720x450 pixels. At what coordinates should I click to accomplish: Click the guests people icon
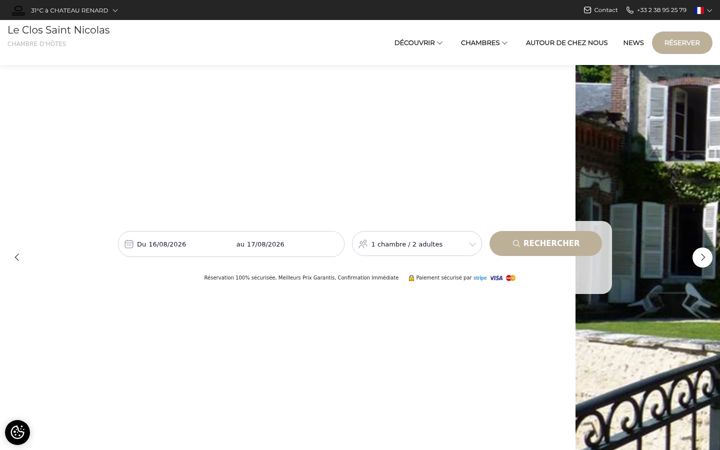click(363, 244)
